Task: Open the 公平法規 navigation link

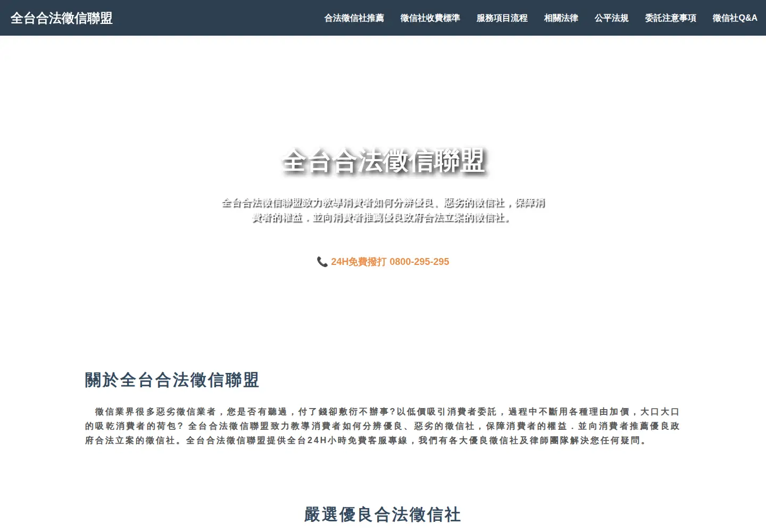Action: (612, 18)
